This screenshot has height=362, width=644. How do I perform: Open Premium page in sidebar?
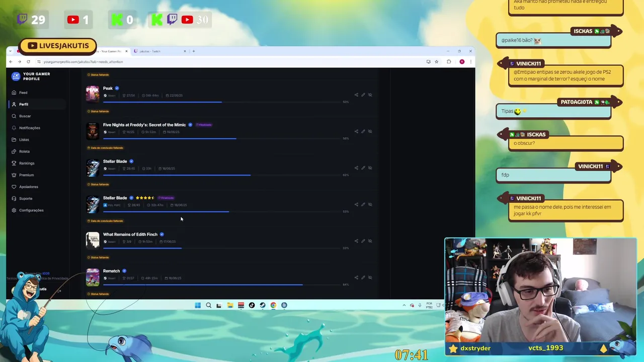26,175
